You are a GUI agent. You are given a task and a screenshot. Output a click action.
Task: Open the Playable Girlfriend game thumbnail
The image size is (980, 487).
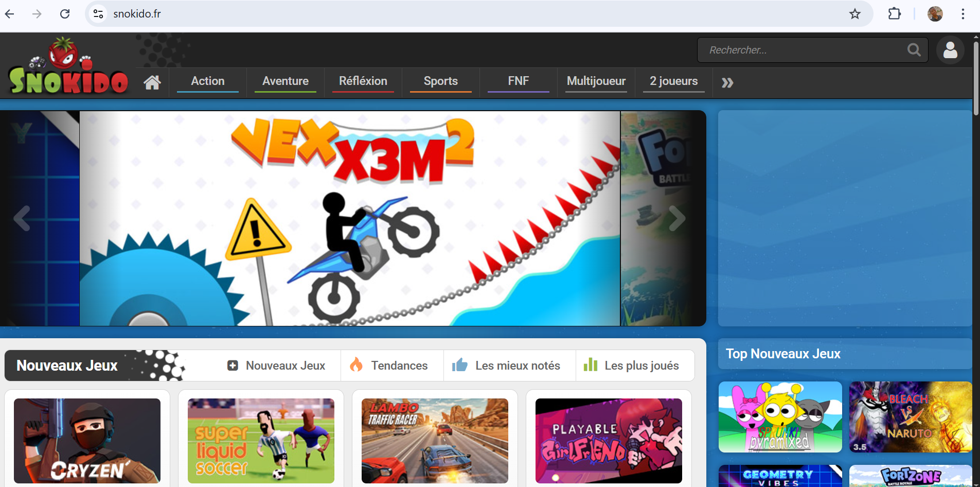tap(609, 441)
